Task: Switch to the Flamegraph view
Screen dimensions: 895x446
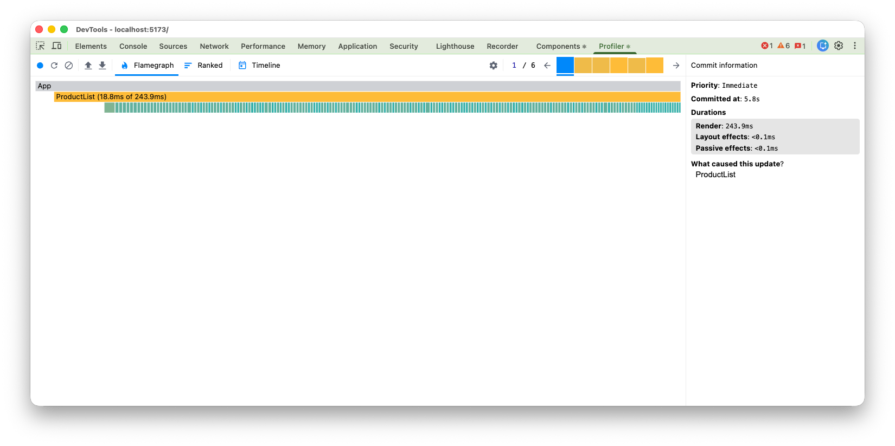Action: [147, 66]
